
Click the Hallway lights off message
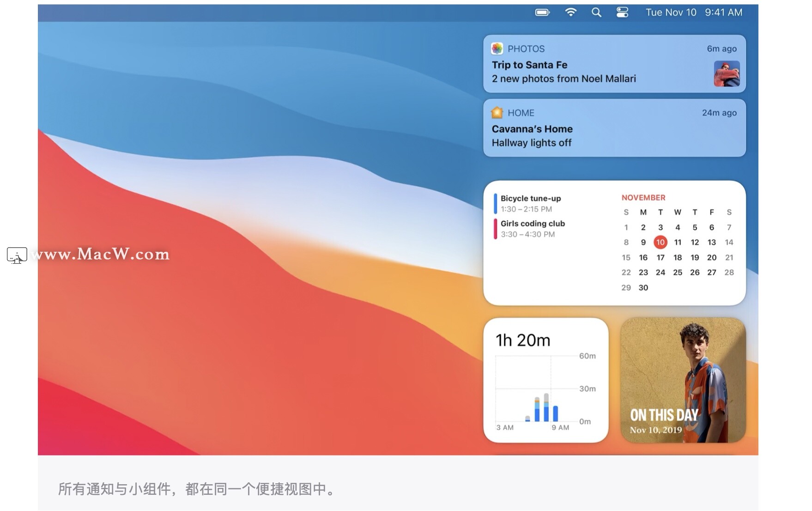click(x=532, y=143)
